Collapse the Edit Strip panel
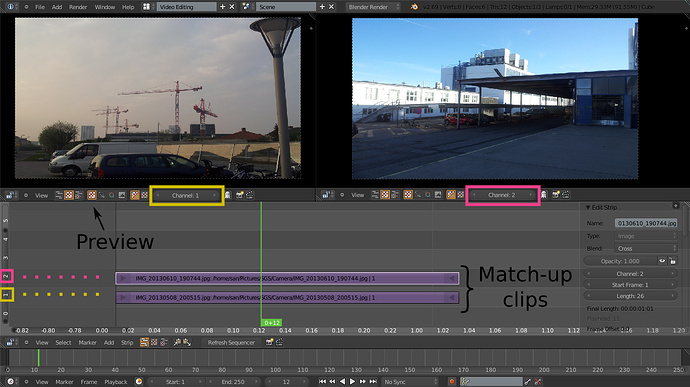This screenshot has width=690, height=387. 588,207
